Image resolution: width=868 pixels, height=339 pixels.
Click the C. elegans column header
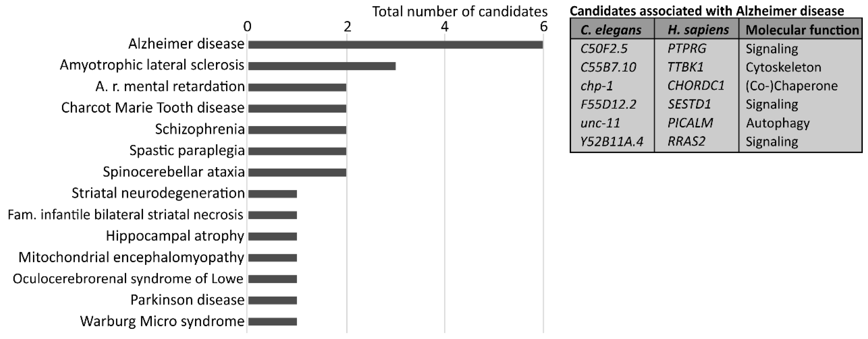click(x=611, y=30)
